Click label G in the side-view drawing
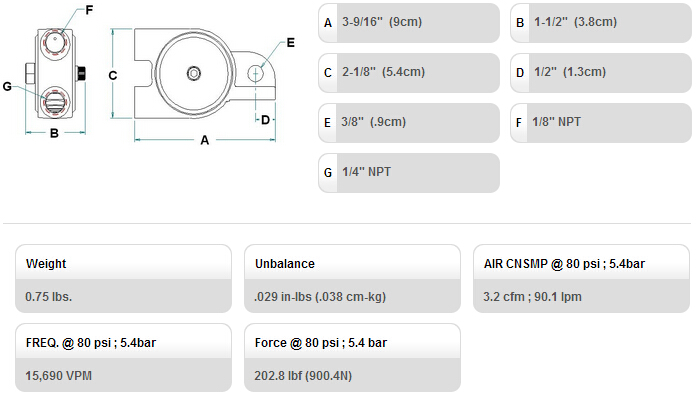The image size is (698, 397). tap(7, 86)
